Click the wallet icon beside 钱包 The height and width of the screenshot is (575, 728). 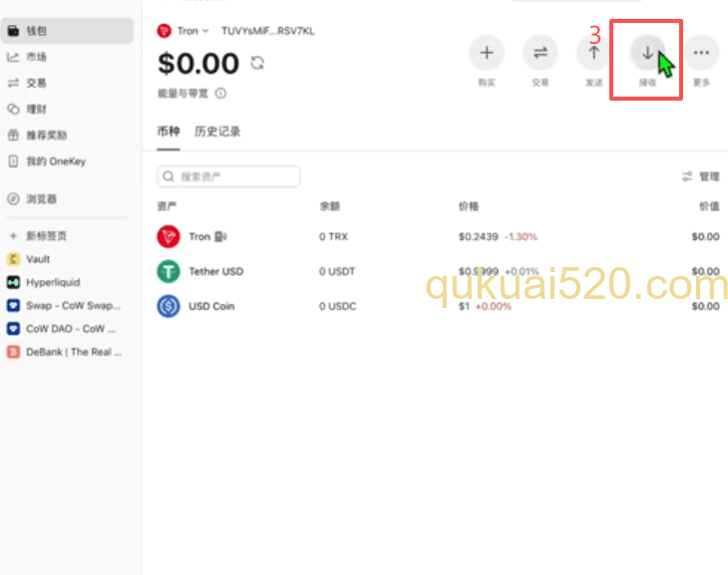click(13, 31)
